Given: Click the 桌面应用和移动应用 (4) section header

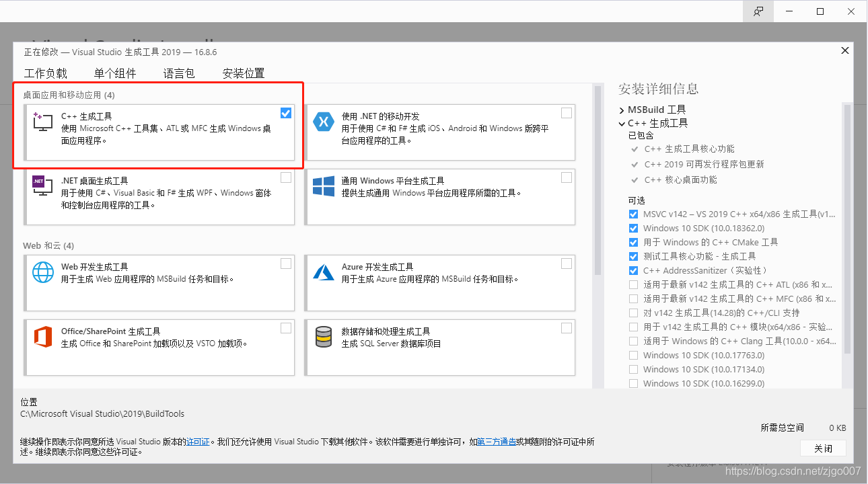Looking at the screenshot, I should point(69,95).
